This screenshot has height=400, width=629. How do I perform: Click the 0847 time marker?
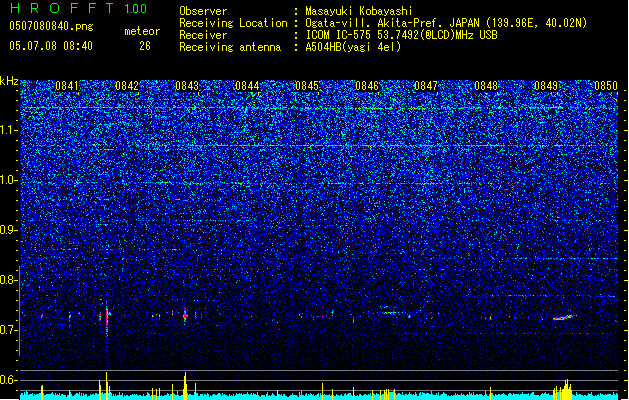426,86
